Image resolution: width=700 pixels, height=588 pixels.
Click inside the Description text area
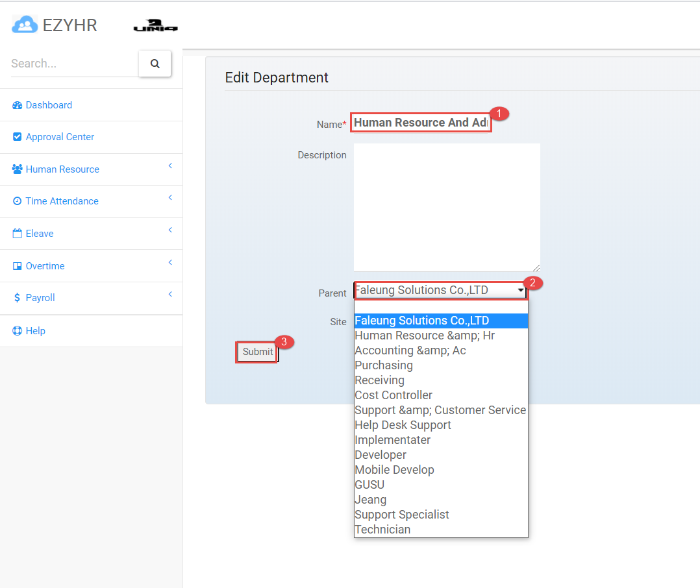pos(446,207)
